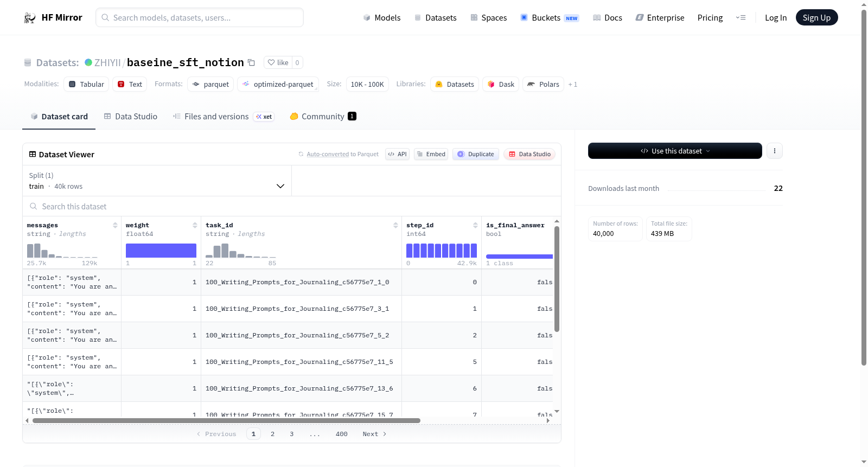Screen dimensions: 868x467
Task: Expand the Use this dataset dropdown
Action: 675,151
